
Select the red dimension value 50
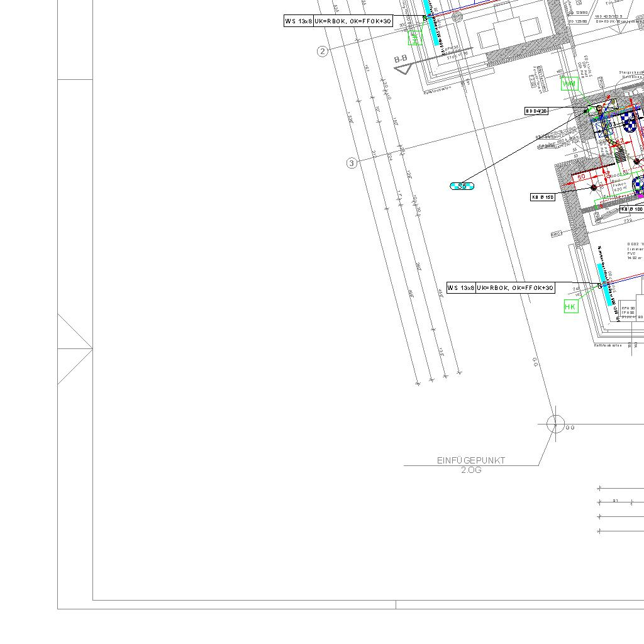click(x=581, y=177)
